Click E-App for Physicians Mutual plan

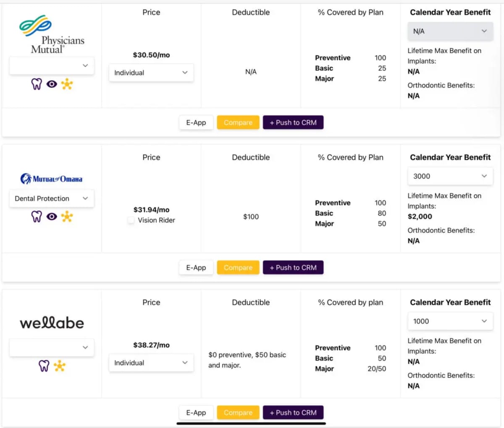tap(196, 123)
